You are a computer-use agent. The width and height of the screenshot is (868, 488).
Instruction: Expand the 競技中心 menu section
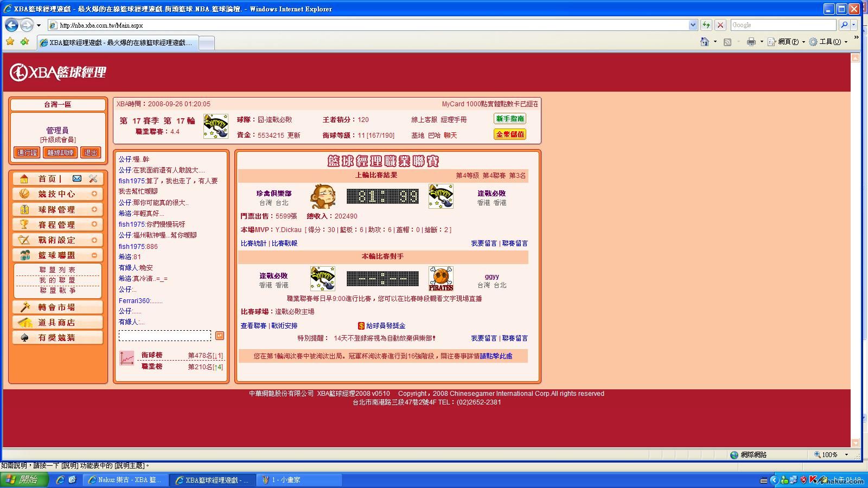pyautogui.click(x=94, y=194)
